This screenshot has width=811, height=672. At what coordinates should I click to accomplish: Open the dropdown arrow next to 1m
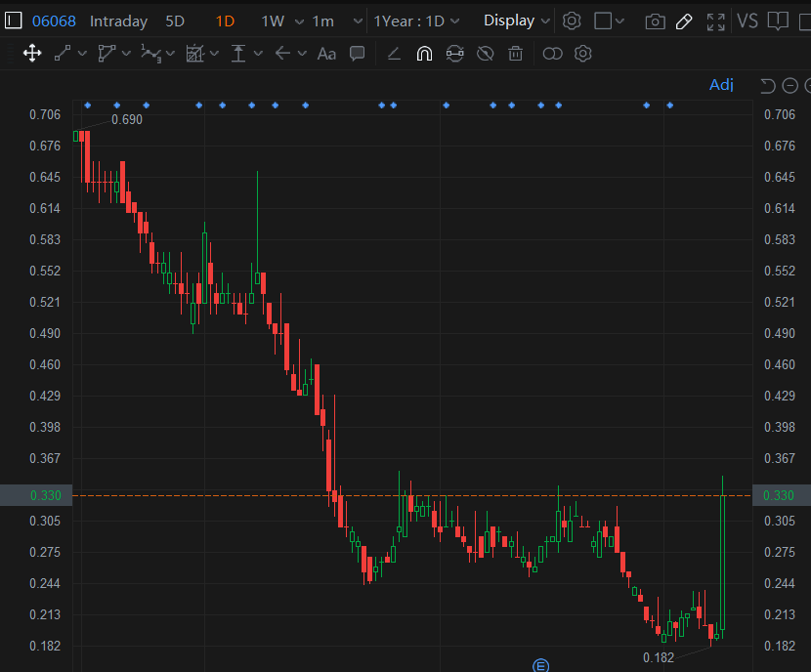358,21
